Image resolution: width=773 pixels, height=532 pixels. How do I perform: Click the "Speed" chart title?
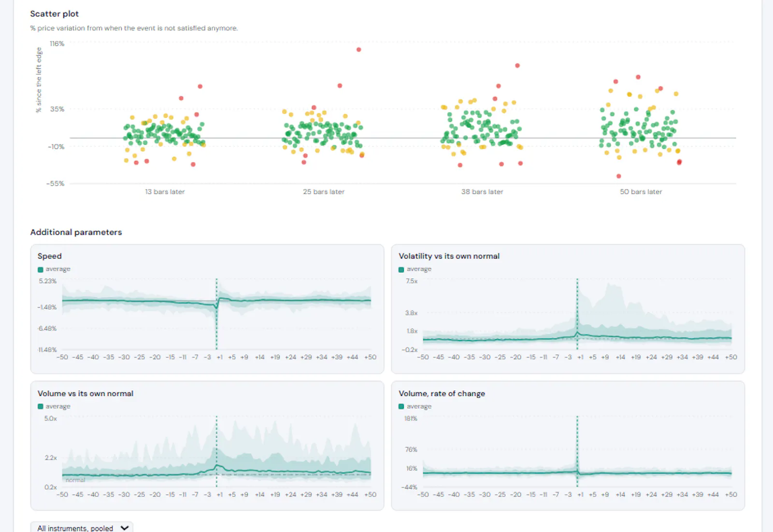coord(50,256)
